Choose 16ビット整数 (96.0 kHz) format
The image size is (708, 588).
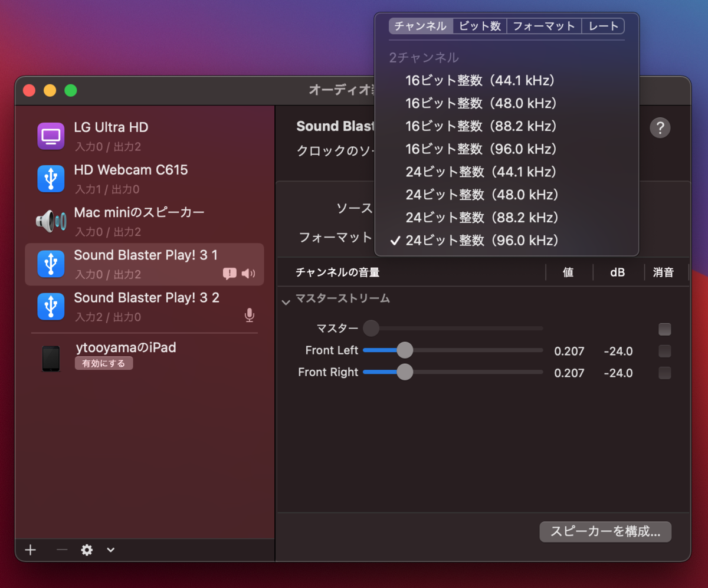point(507,149)
